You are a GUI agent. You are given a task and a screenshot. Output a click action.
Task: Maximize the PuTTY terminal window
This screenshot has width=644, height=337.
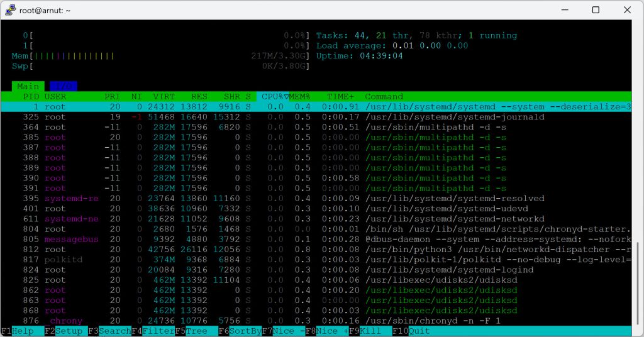point(596,10)
